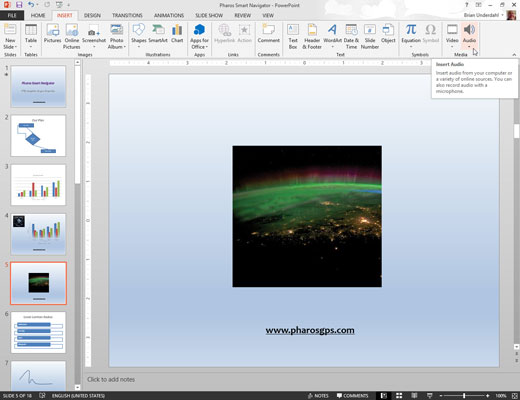Open the Animations tab
Image resolution: width=520 pixels, height=400 pixels.
point(169,15)
